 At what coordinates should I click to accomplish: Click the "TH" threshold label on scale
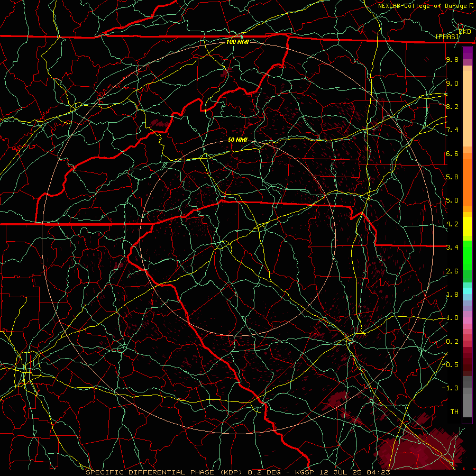(454, 412)
